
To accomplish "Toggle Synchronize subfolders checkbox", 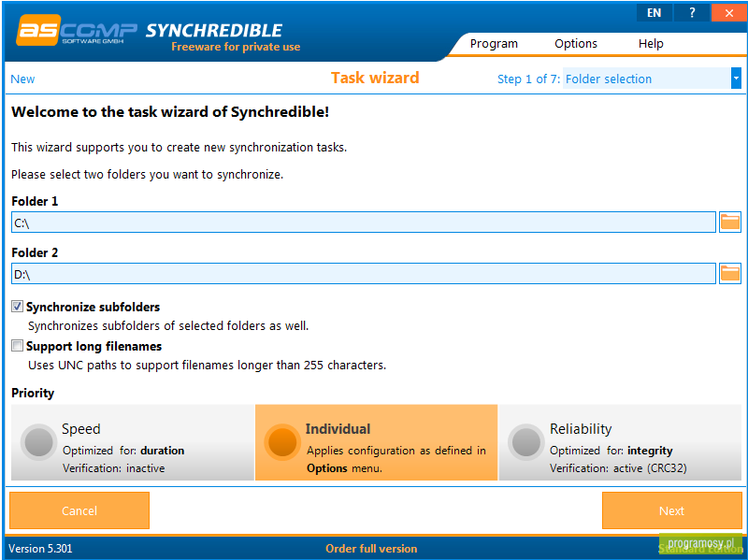I will coord(17,307).
